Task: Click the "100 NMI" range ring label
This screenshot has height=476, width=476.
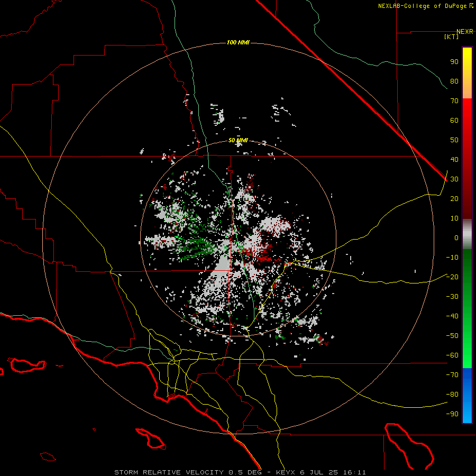Action: (238, 42)
